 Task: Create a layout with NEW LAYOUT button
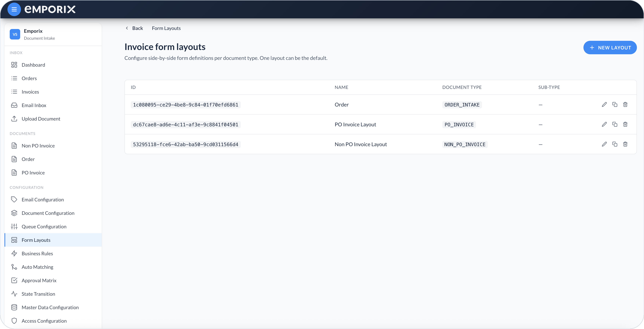point(610,48)
